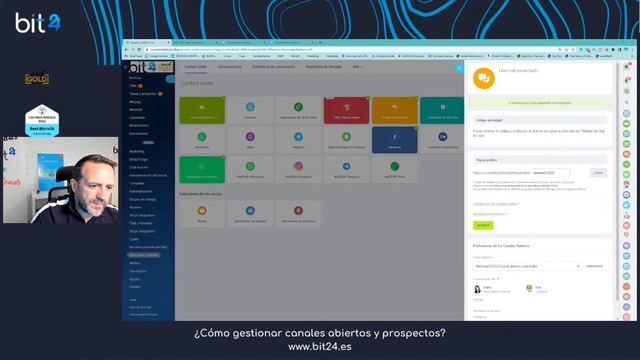The image size is (640, 360).
Task: Open the WhatsApp tile in the second row
Action: 202,140
